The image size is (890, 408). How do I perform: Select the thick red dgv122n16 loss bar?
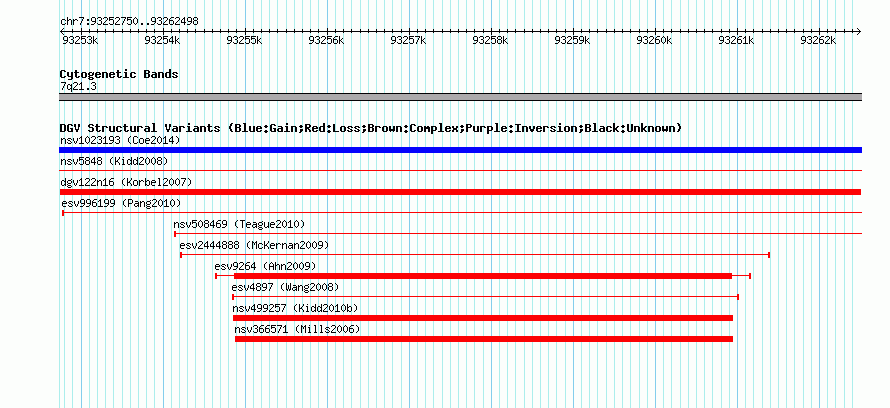coord(460,192)
